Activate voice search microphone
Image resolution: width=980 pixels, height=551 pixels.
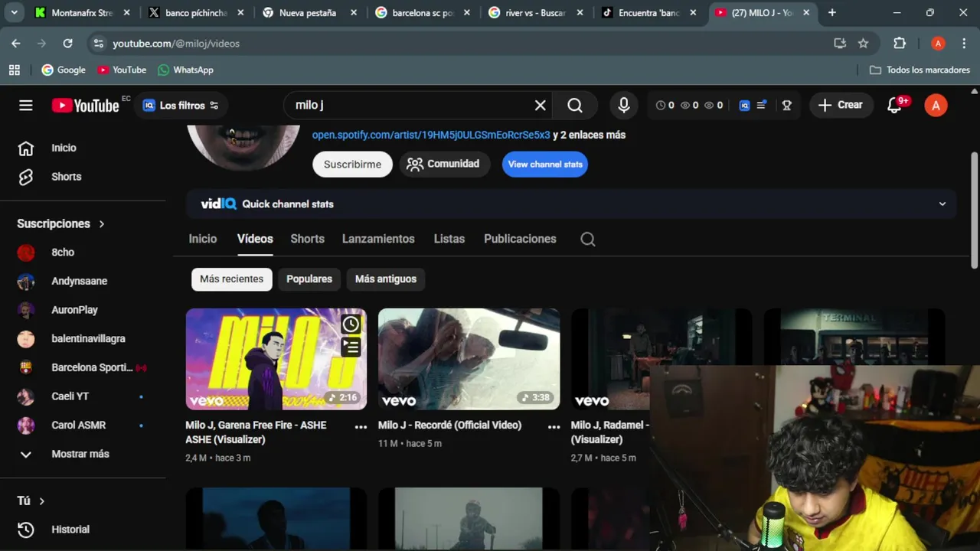click(x=624, y=106)
